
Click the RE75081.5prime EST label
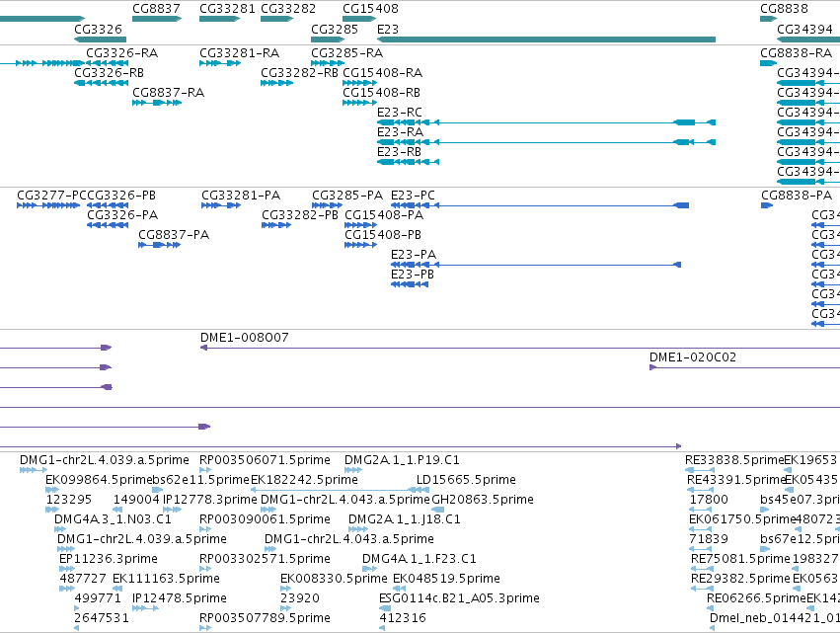pyautogui.click(x=740, y=559)
